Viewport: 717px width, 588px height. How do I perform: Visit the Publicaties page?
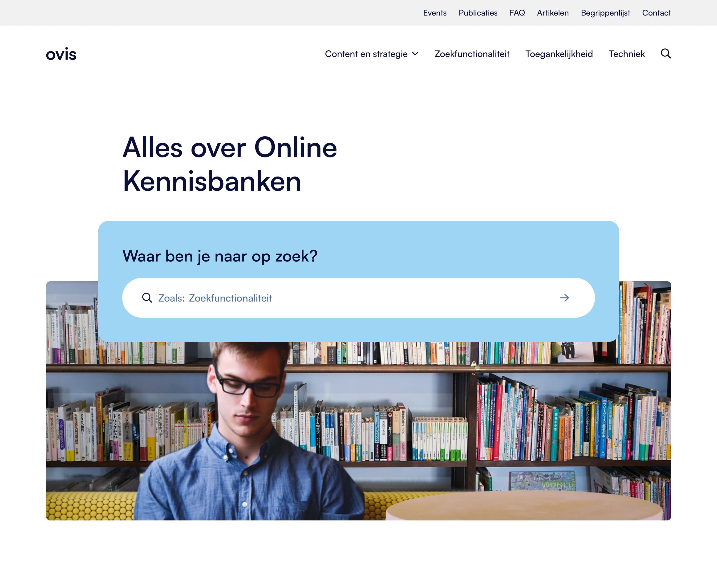click(x=478, y=13)
